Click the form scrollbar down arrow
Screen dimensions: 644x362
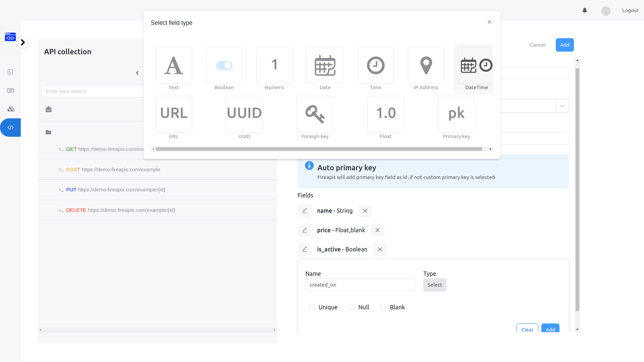point(577,329)
